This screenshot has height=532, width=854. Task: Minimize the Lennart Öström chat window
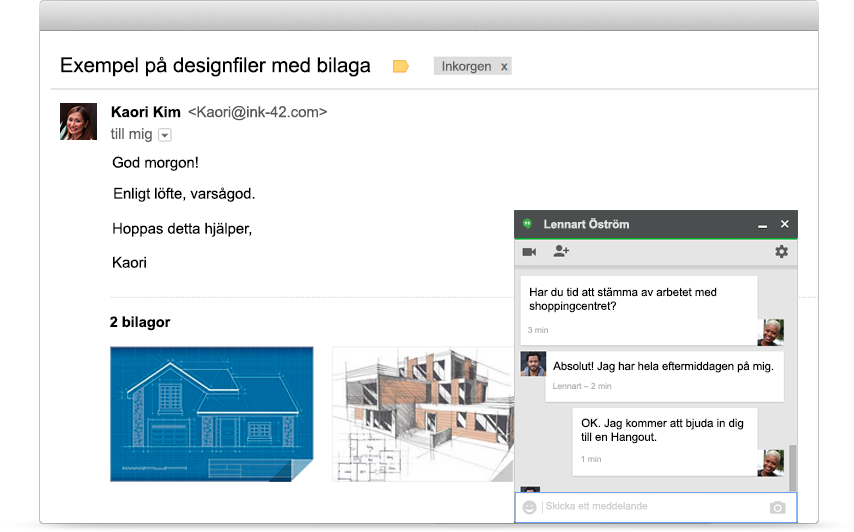pos(762,225)
